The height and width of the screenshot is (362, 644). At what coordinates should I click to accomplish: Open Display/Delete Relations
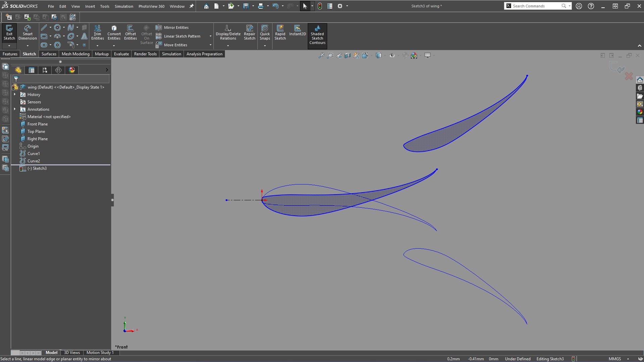228,33
